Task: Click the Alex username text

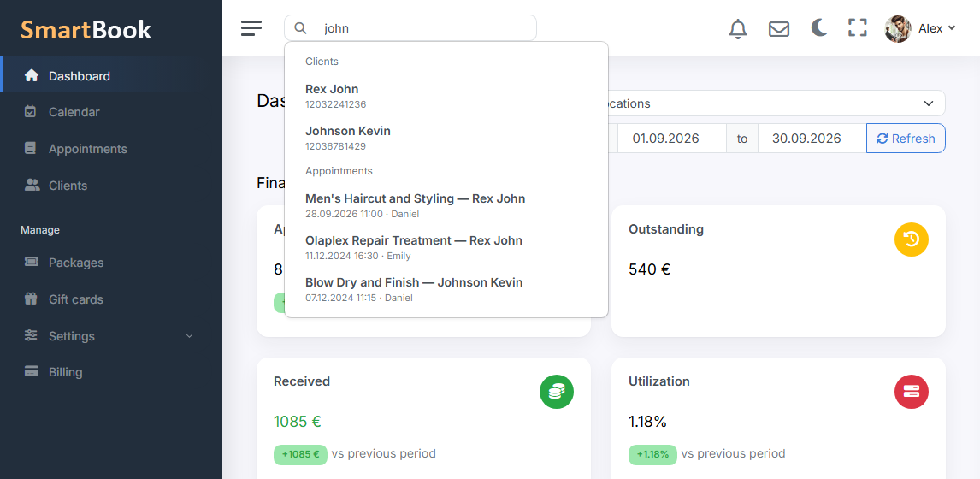Action: point(930,28)
